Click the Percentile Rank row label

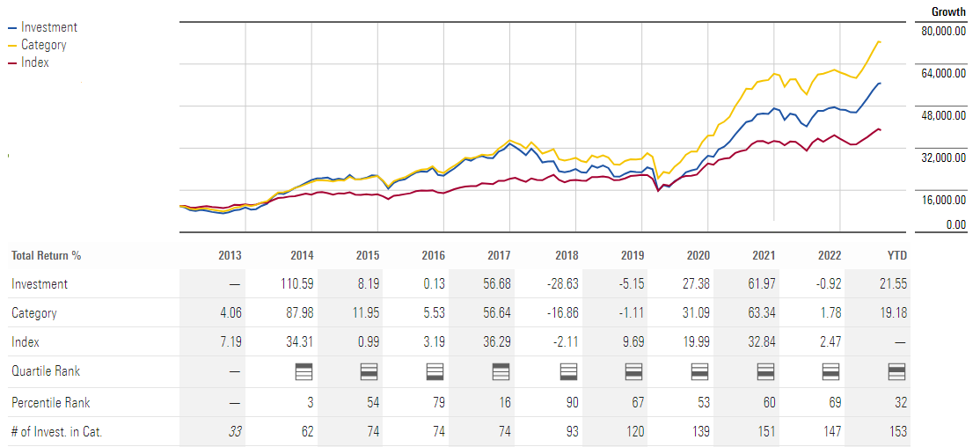coord(50,402)
